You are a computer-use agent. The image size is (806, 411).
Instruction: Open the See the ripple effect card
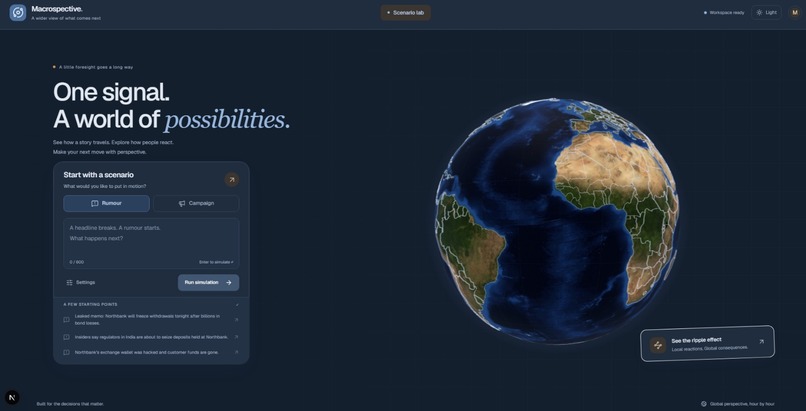[x=707, y=344]
